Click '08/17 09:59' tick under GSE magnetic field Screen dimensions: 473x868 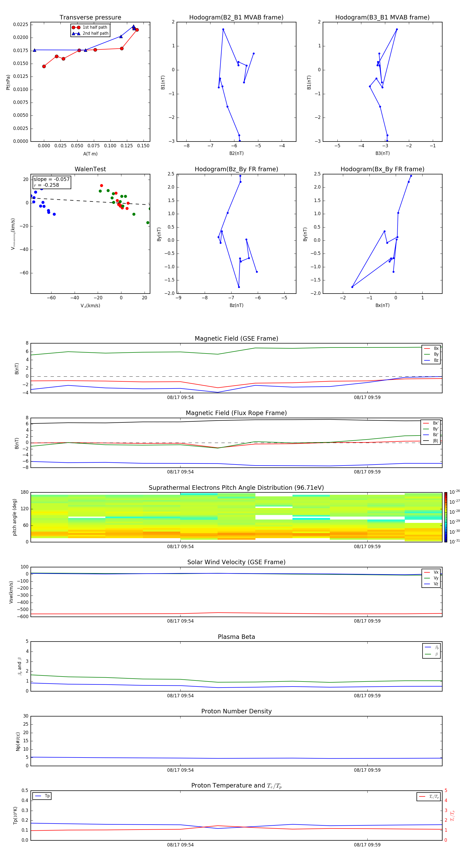tap(367, 397)
